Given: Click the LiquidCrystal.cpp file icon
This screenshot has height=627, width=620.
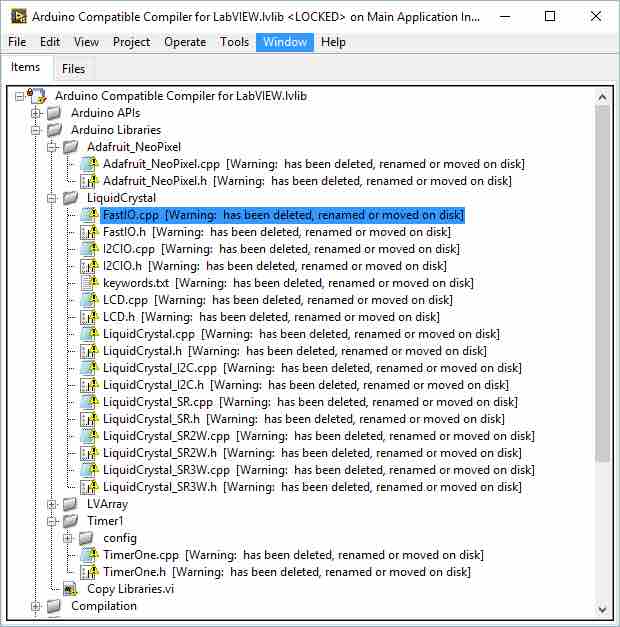Looking at the screenshot, I should (x=89, y=334).
